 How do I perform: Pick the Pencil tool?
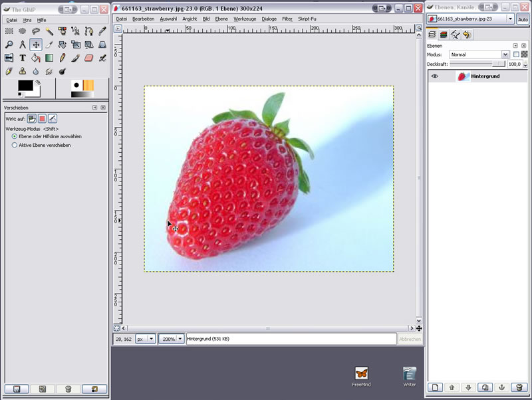tap(63, 58)
